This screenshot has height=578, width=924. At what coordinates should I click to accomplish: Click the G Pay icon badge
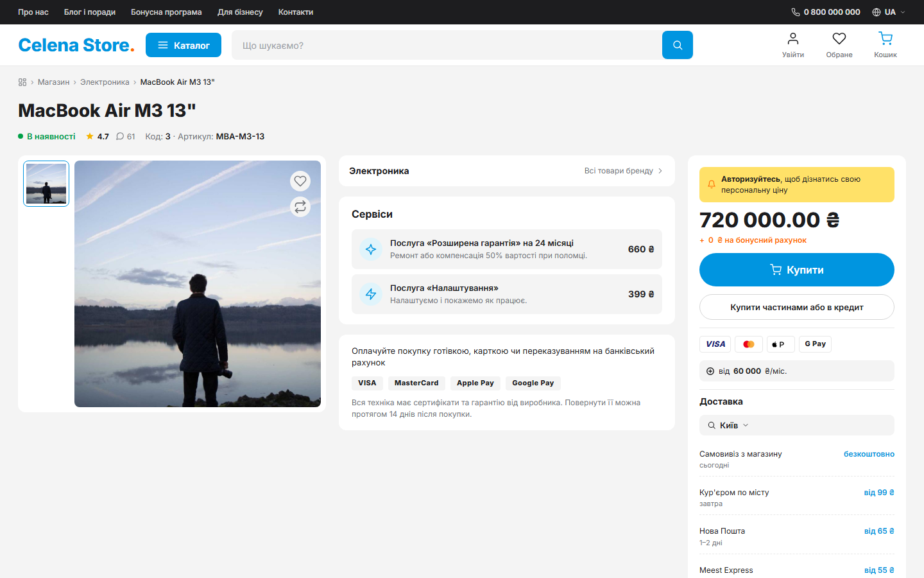(x=815, y=344)
